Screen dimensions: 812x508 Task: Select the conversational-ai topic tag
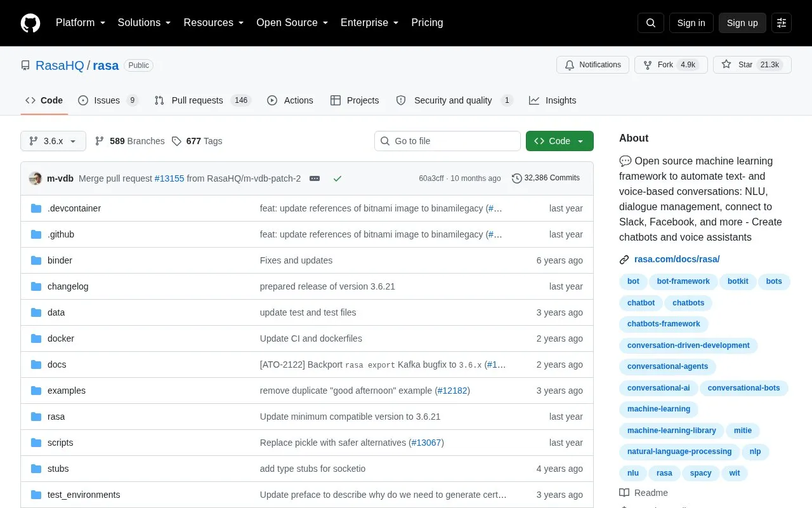(x=658, y=388)
